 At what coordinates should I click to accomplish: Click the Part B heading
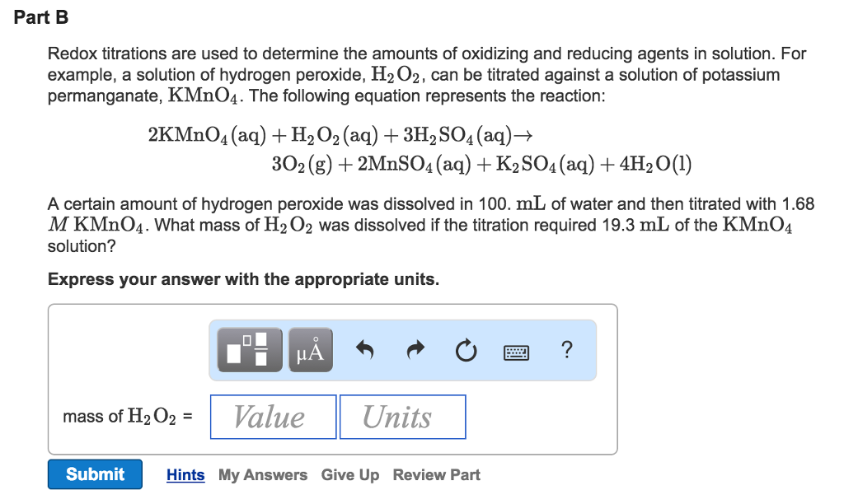click(x=40, y=16)
